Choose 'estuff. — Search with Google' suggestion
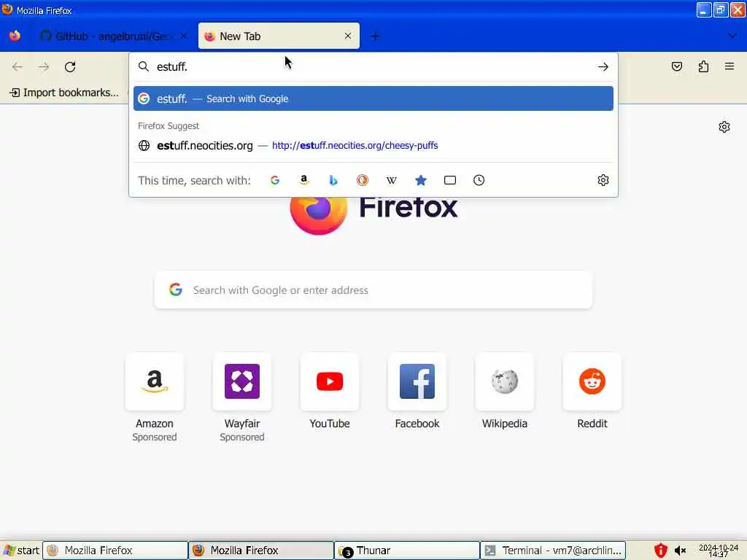 (373, 98)
